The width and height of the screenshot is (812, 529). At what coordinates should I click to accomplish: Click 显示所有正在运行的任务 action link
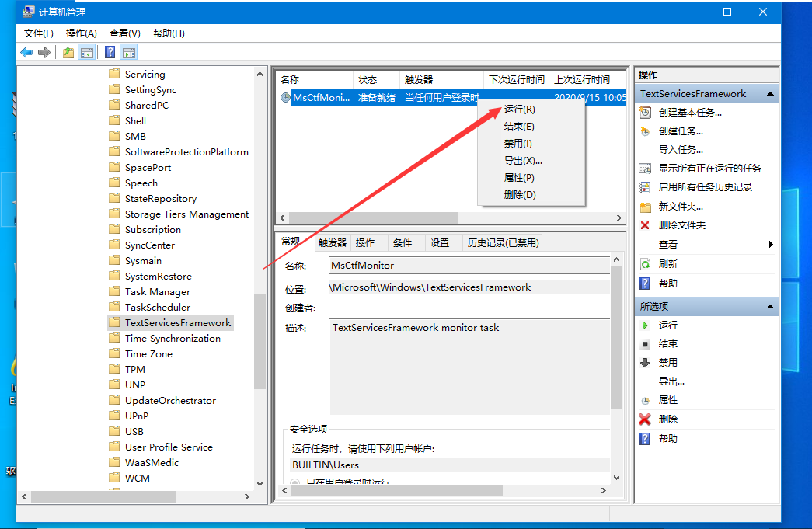point(709,169)
